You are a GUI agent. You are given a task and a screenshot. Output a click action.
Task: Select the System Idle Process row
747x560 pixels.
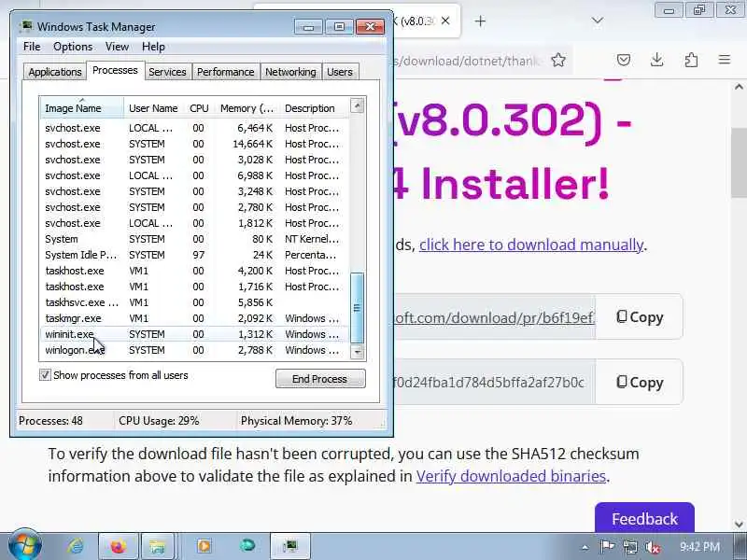tap(195, 255)
